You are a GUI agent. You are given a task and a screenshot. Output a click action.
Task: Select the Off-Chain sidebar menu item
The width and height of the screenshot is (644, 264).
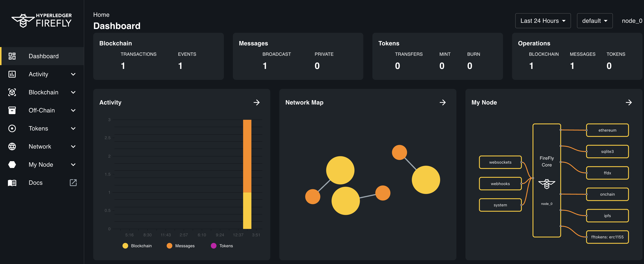pos(42,110)
